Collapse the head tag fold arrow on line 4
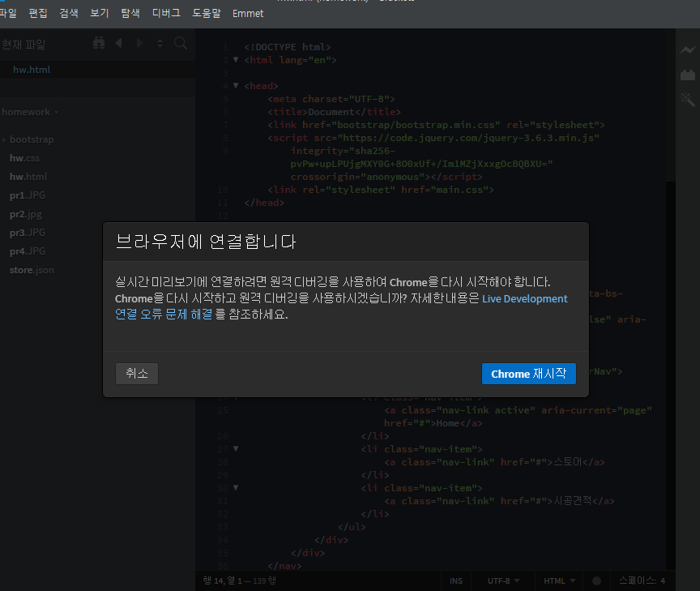Viewport: 700px width, 591px height. click(236, 85)
